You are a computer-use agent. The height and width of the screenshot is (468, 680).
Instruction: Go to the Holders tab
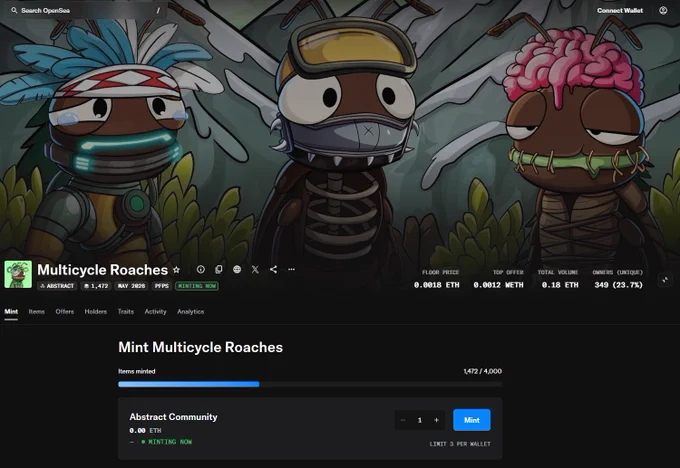pos(95,311)
